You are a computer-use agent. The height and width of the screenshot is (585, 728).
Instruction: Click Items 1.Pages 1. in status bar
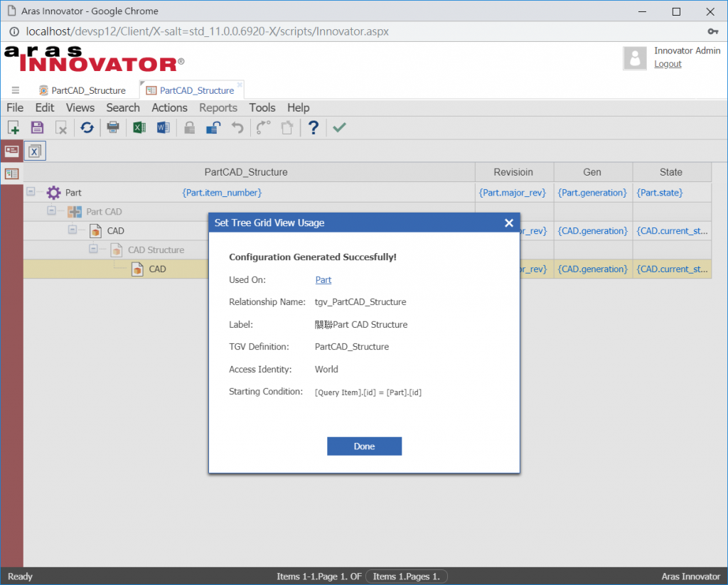406,576
